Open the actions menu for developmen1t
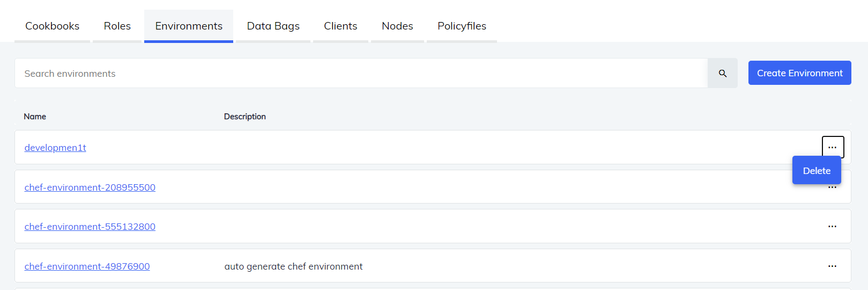868x290 pixels. point(832,147)
